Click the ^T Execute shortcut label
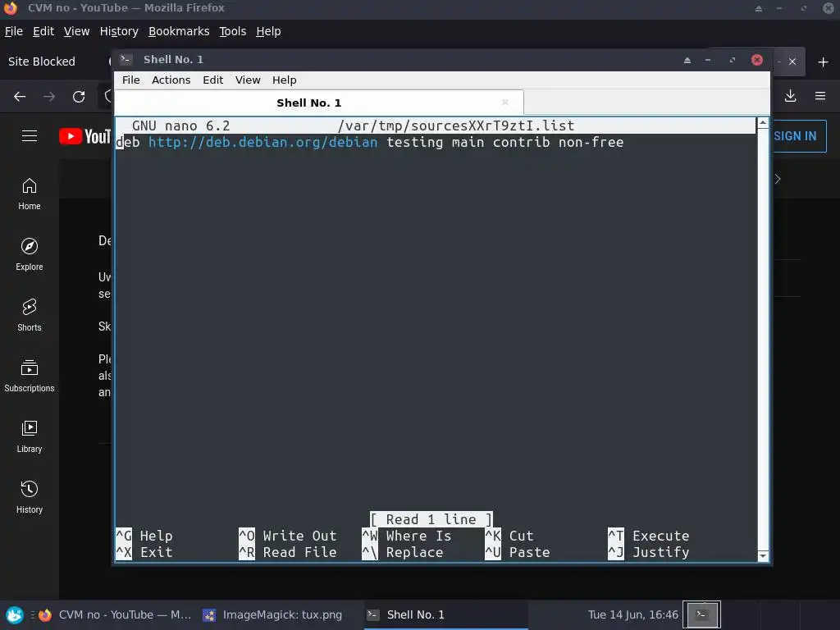The height and width of the screenshot is (630, 840). [x=648, y=536]
